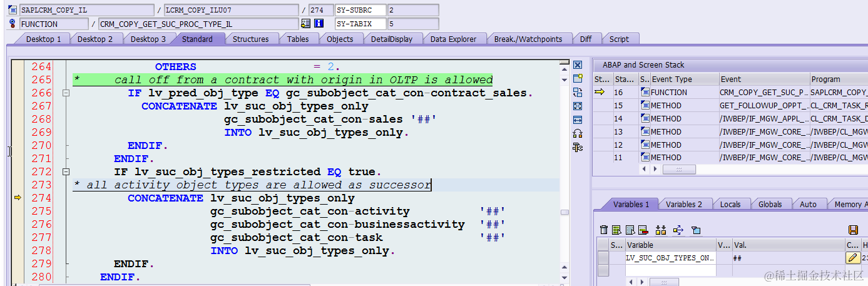Image resolution: width=868 pixels, height=286 pixels.
Task: Click the tool settings wrench icon
Action: [578, 148]
